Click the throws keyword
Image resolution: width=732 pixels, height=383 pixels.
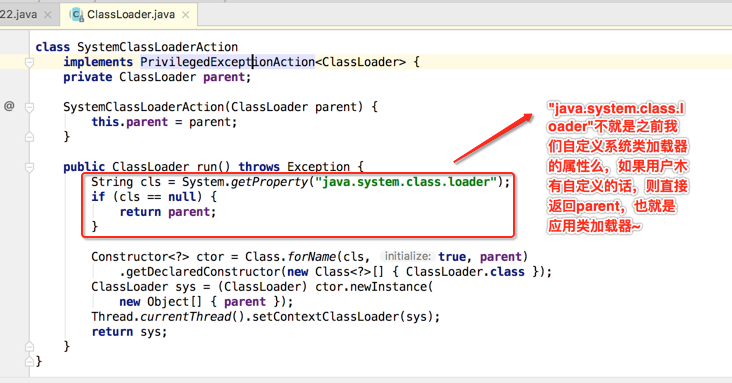[259, 167]
